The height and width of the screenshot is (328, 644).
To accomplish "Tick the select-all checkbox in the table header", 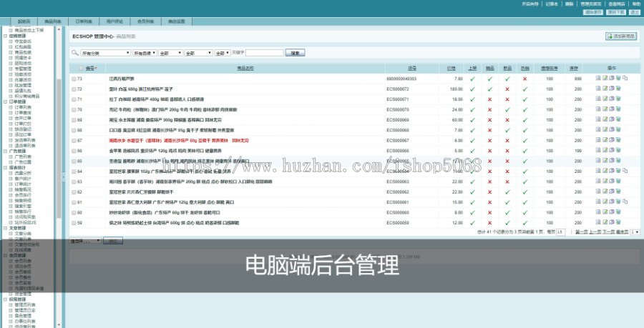I will click(82, 69).
